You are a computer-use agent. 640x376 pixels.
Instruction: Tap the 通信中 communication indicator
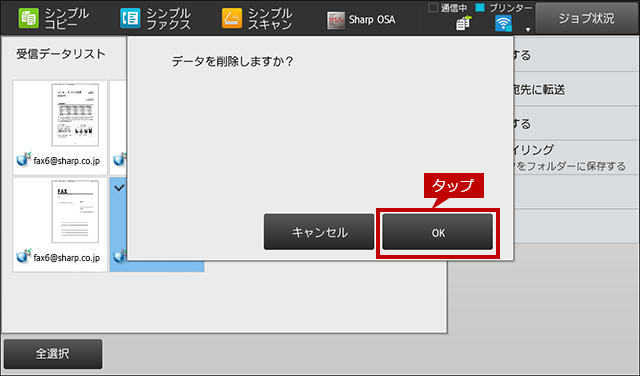click(448, 8)
